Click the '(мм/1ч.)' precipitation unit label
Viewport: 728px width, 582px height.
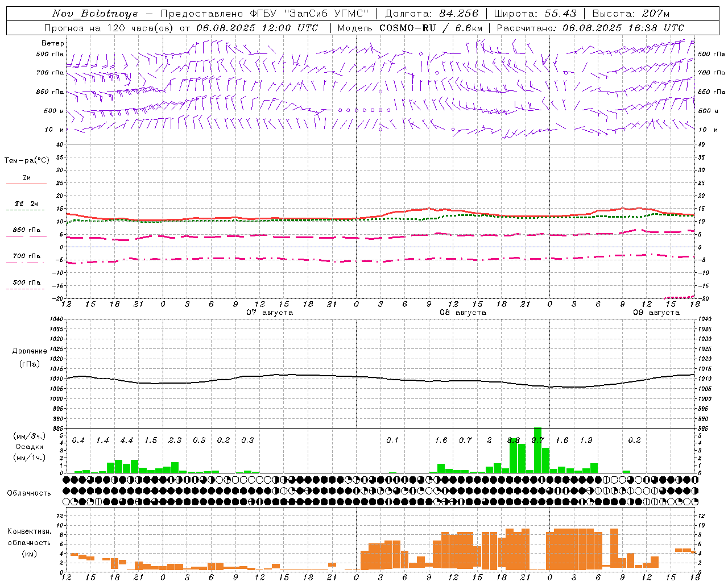point(29,458)
